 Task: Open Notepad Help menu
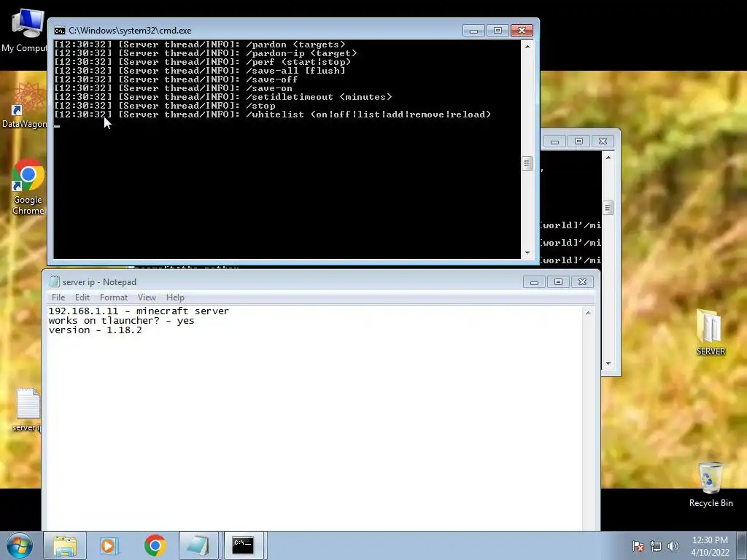tap(175, 297)
